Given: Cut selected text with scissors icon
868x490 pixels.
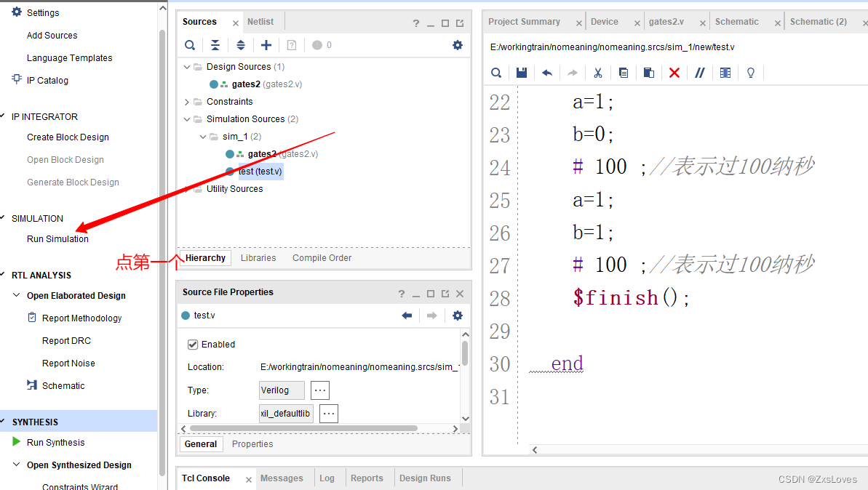Looking at the screenshot, I should pyautogui.click(x=598, y=73).
